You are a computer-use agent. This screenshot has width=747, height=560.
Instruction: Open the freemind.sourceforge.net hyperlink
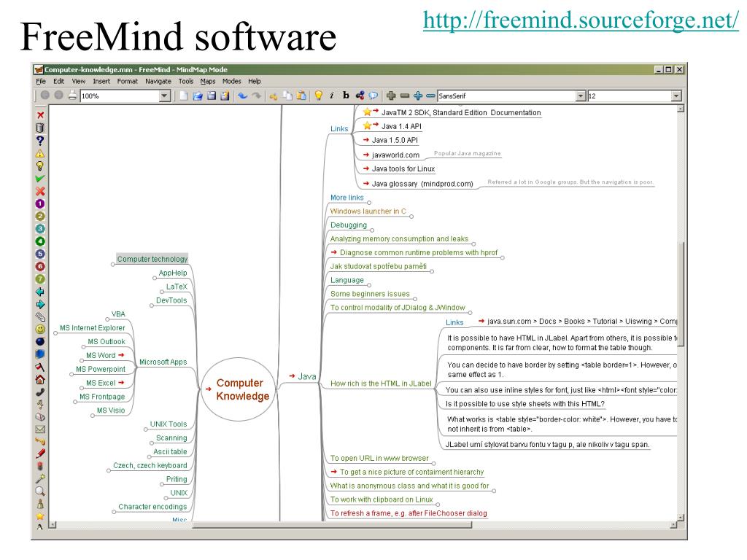click(581, 20)
